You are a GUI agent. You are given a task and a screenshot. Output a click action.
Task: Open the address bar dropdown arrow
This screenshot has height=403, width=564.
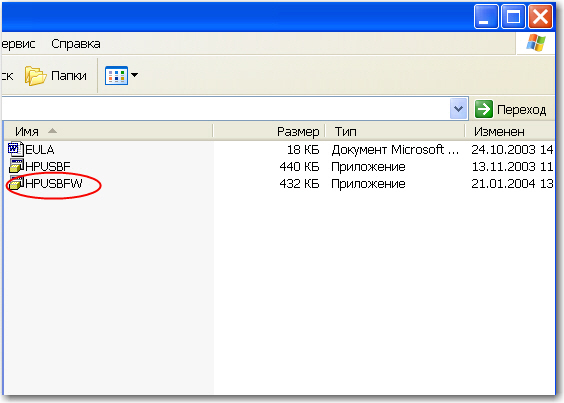(458, 108)
